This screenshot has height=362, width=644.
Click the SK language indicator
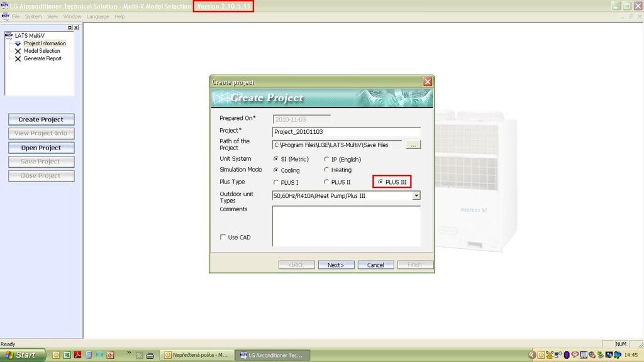point(139,356)
